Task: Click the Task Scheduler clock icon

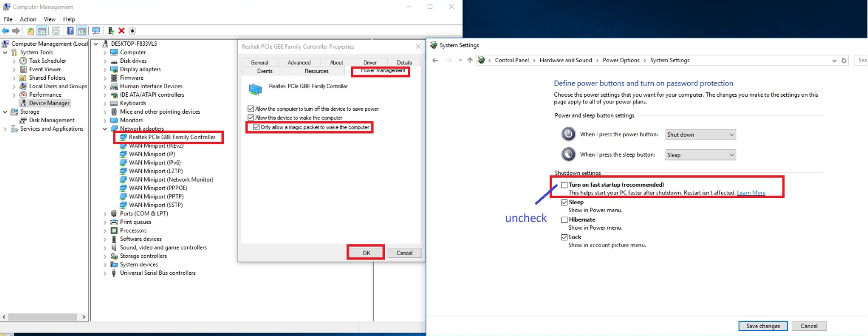Action: coord(23,61)
